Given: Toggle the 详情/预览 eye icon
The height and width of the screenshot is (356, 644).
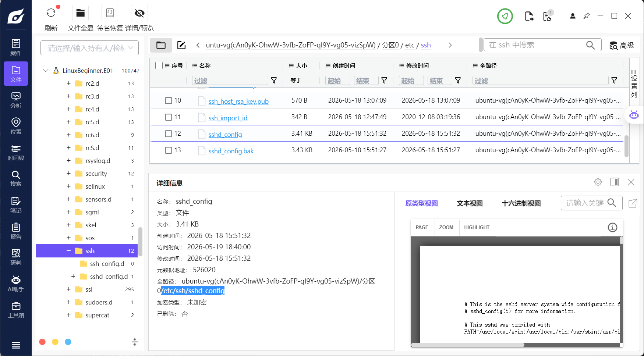Looking at the screenshot, I should coord(139,13).
